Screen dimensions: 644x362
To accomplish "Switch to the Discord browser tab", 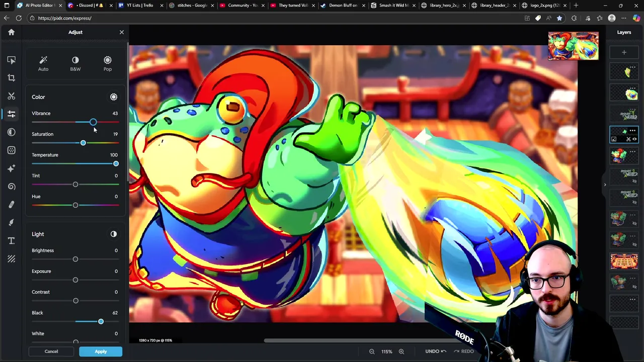I will pos(90,6).
